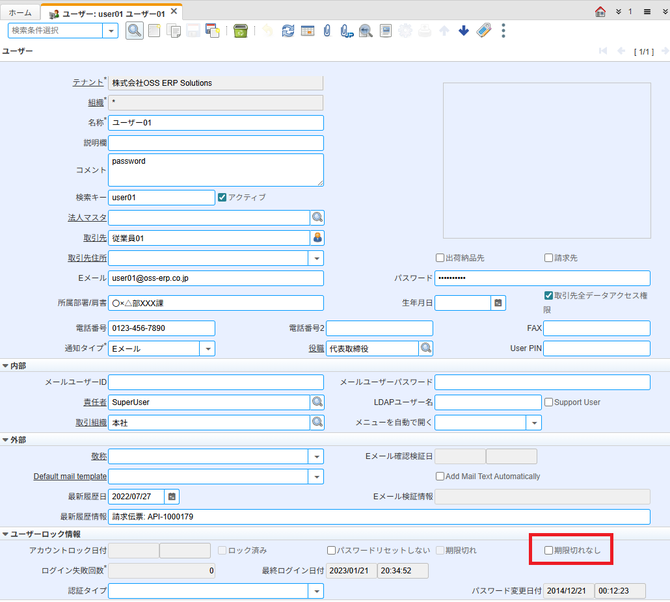This screenshot has height=602, width=670.
Task: Click the コメント text area
Action: [216, 170]
